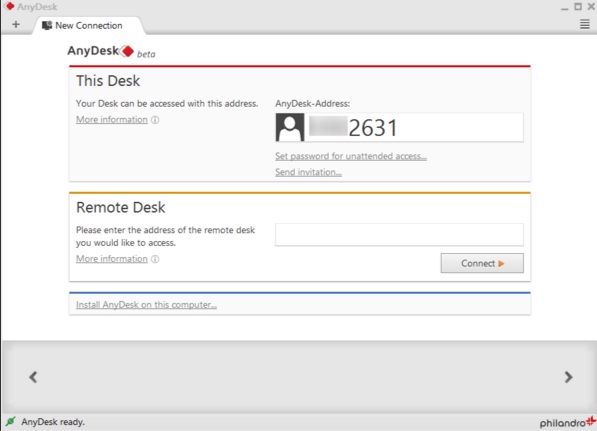Open More information link under This Desk
This screenshot has height=431, width=597.
pos(112,120)
